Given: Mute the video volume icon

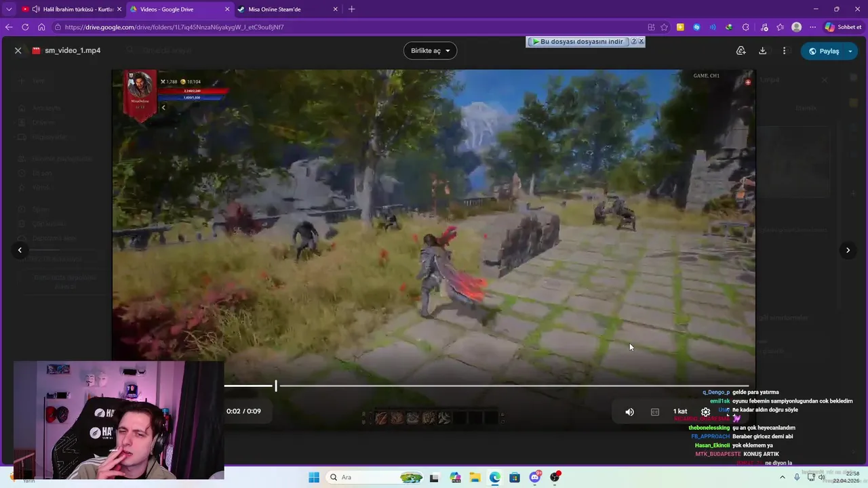Looking at the screenshot, I should 629,411.
